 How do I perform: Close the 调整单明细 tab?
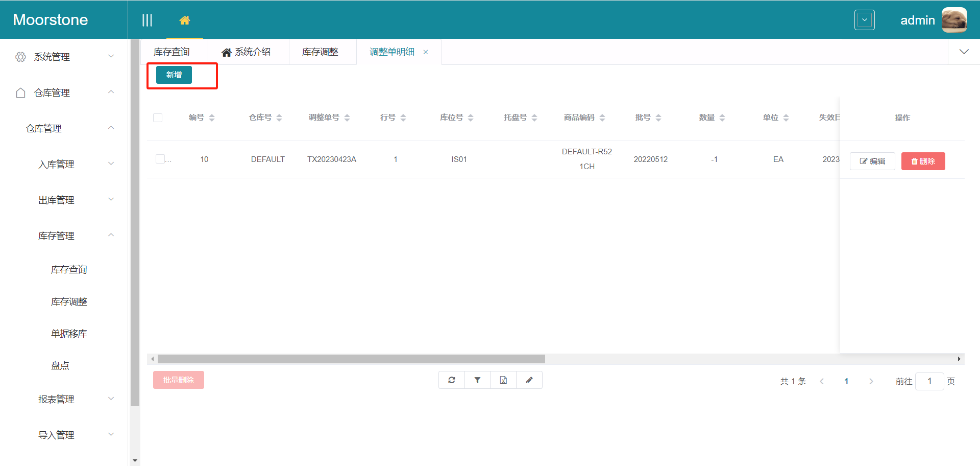point(426,52)
